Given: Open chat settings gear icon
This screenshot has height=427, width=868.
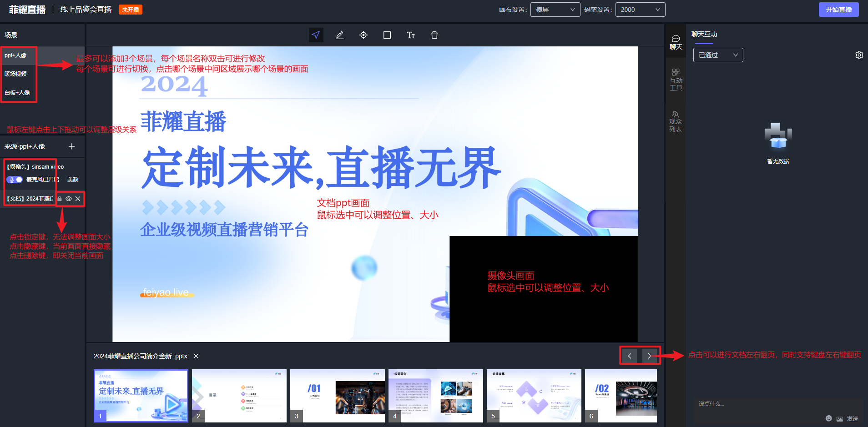Looking at the screenshot, I should pos(859,55).
